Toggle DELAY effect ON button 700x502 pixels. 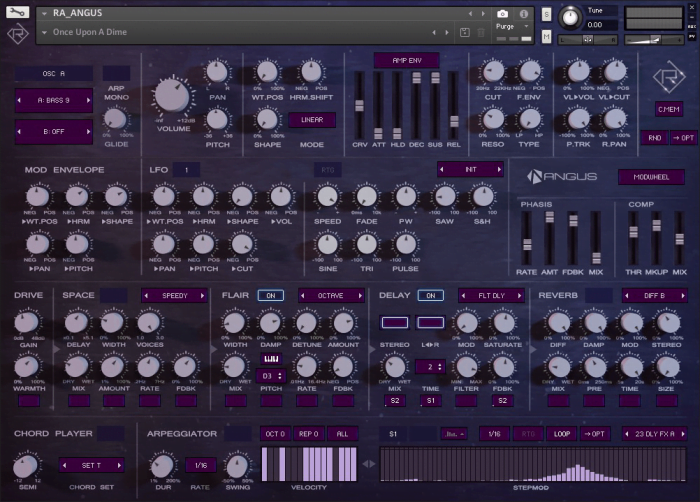[430, 296]
